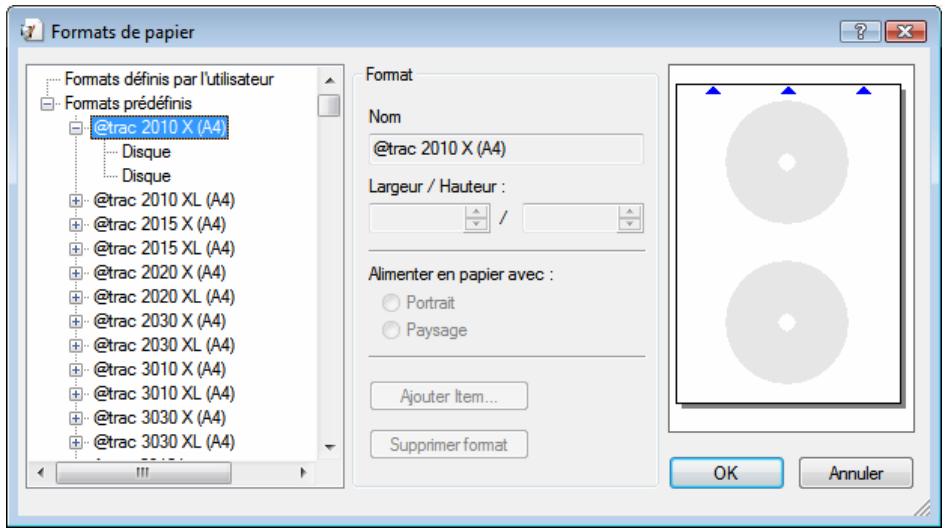Cancel with the Annuler button
Image resolution: width=945 pixels, height=529 pixels.
click(856, 473)
